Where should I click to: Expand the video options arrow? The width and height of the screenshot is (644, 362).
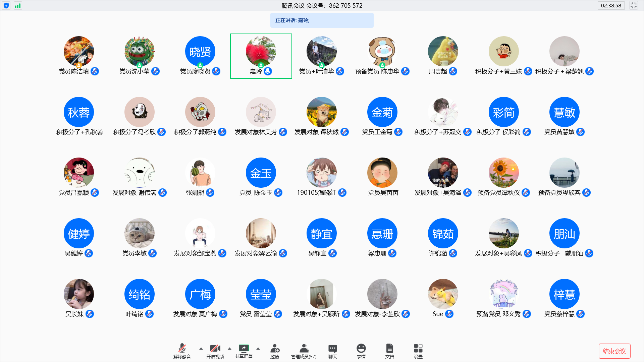click(229, 349)
